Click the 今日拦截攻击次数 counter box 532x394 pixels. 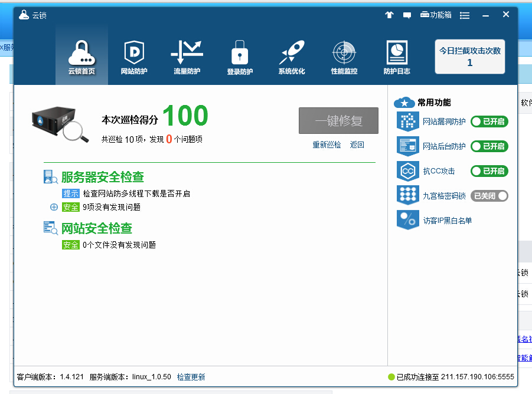pos(470,57)
